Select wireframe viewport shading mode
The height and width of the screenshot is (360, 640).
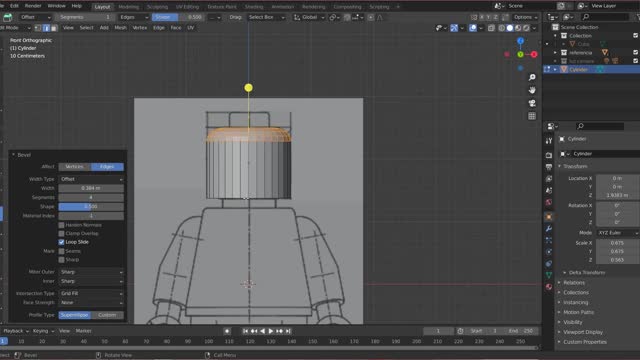click(x=502, y=28)
